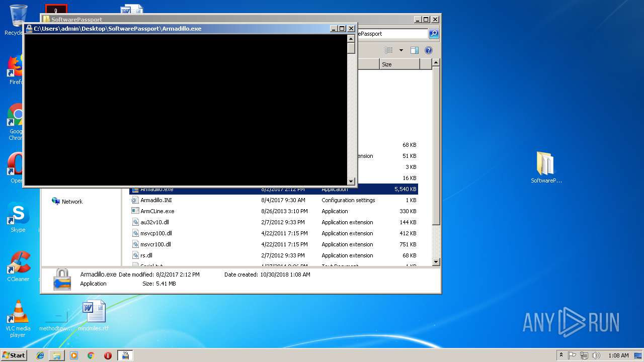This screenshot has width=644, height=362.
Task: Launch Internet Explorer from the taskbar
Action: click(x=40, y=355)
